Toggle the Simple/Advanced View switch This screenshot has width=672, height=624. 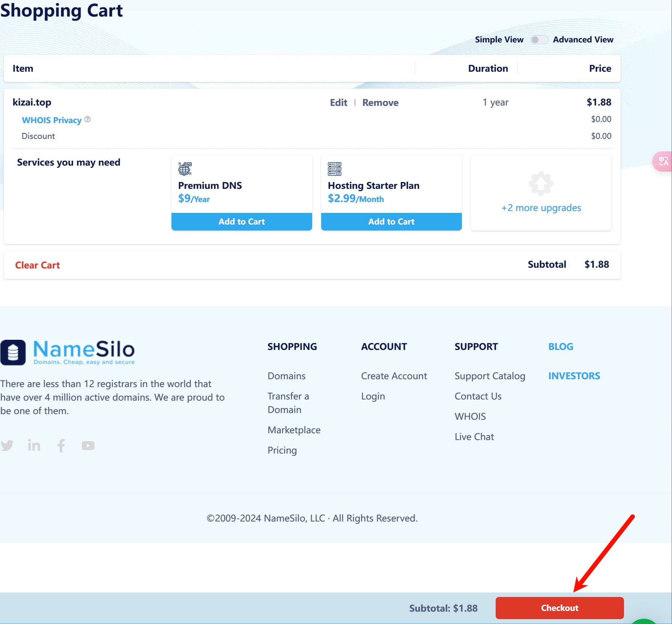tap(539, 40)
